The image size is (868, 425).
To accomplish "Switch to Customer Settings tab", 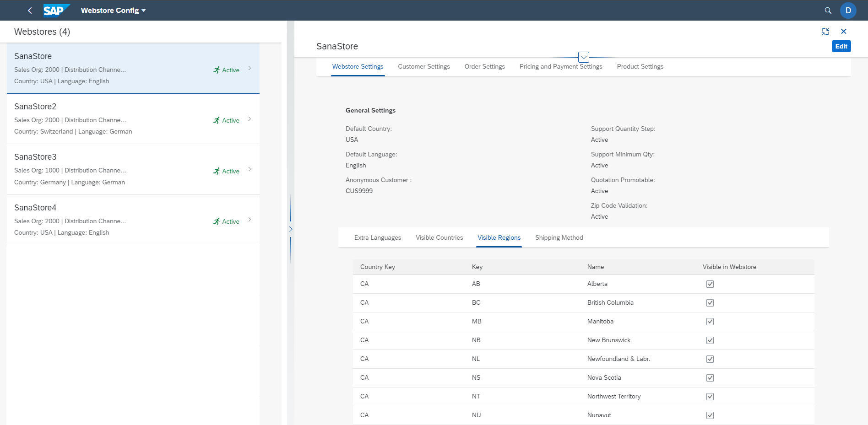I will point(424,67).
